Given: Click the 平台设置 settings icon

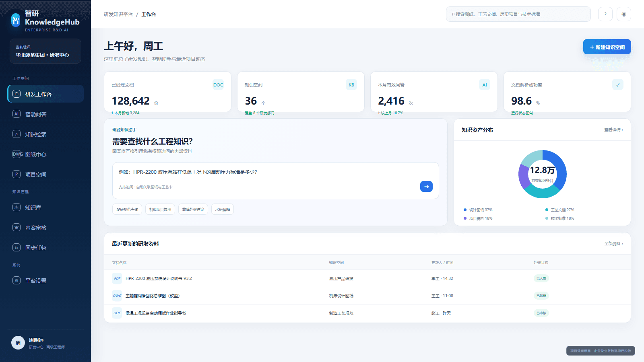Looking at the screenshot, I should pyautogui.click(x=17, y=280).
